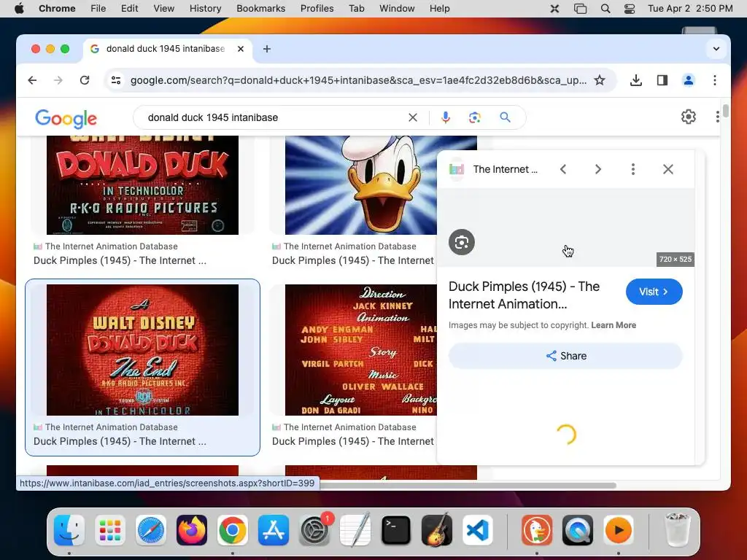This screenshot has height=560, width=747.
Task: Open the Tab menu
Action: (356, 9)
